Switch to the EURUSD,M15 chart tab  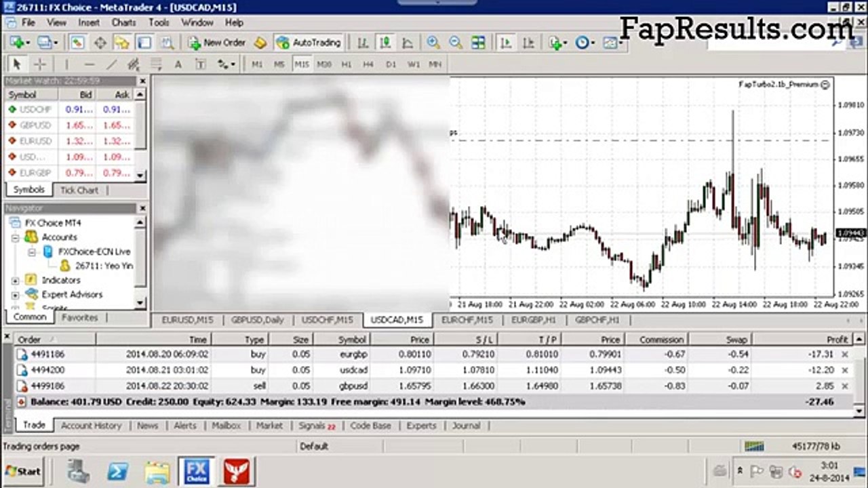click(x=187, y=320)
